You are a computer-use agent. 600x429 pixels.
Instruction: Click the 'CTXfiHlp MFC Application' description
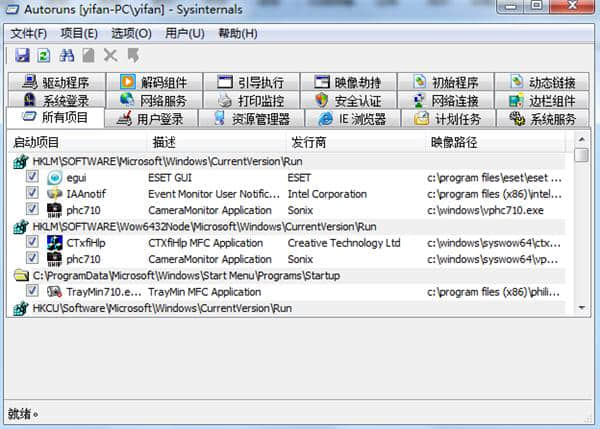205,243
